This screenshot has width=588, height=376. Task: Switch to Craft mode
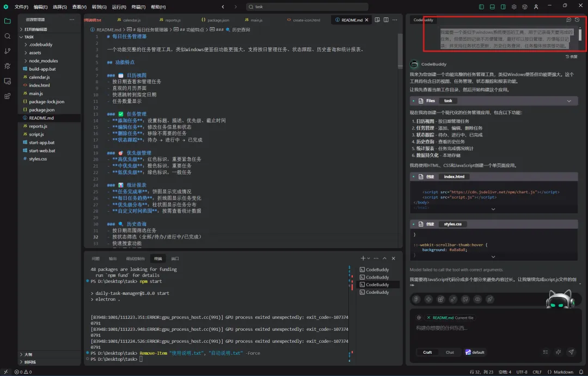pyautogui.click(x=427, y=353)
